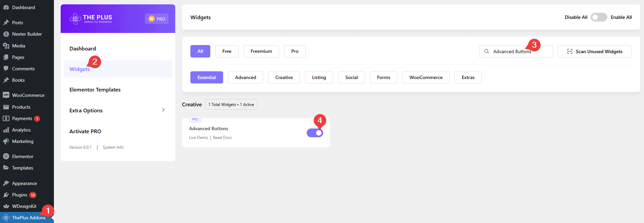Image resolution: width=644 pixels, height=223 pixels.
Task: Click the PRO badge in The Plus header
Action: point(157,19)
